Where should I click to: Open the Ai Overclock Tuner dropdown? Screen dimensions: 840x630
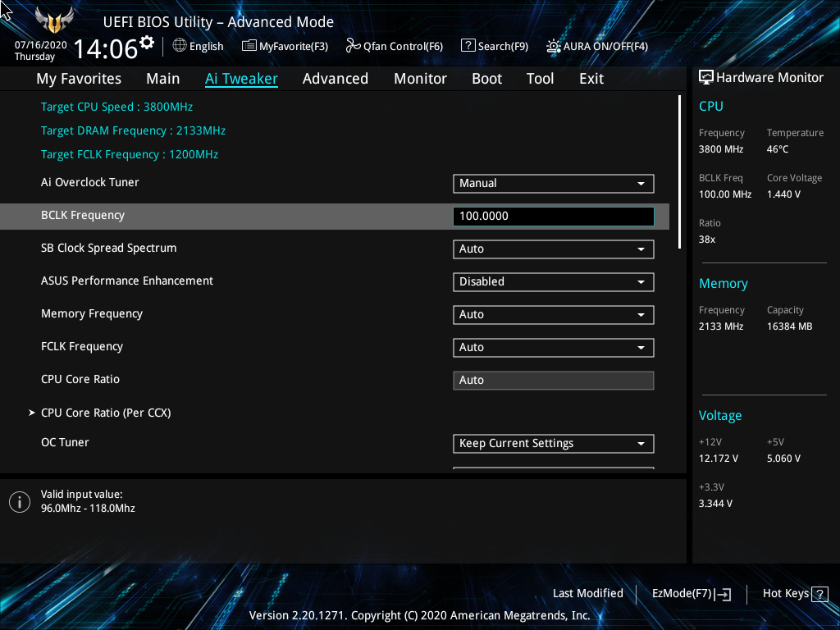click(x=554, y=183)
